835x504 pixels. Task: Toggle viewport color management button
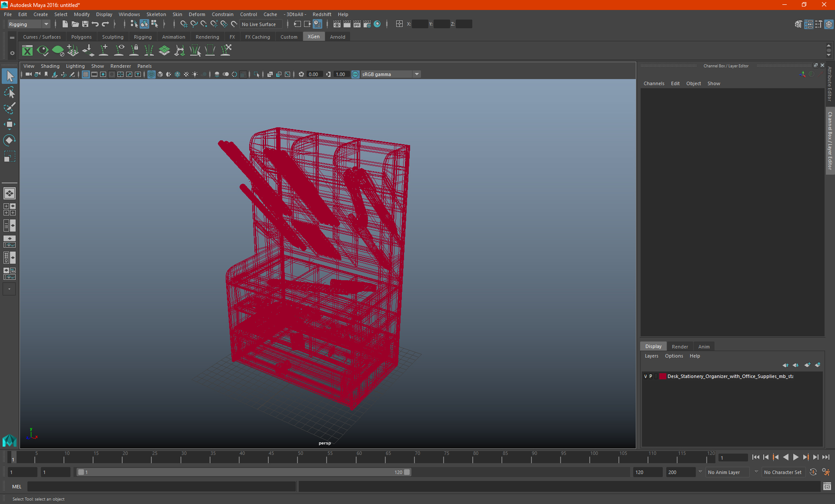[355, 74]
